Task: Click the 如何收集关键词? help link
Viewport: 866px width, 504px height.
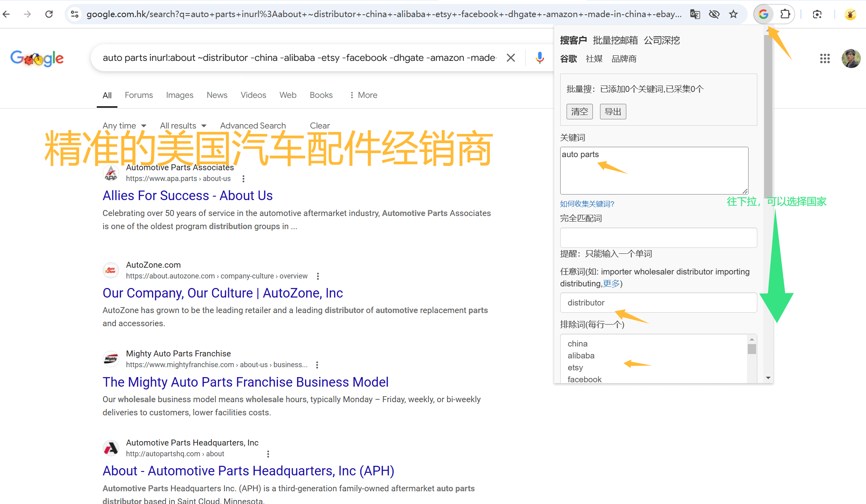Action: (587, 204)
